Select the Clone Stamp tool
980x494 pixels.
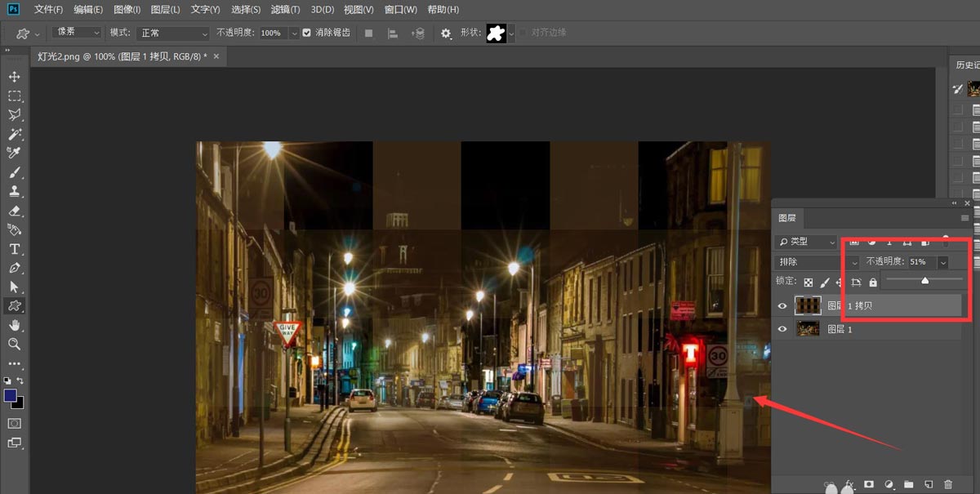tap(15, 191)
